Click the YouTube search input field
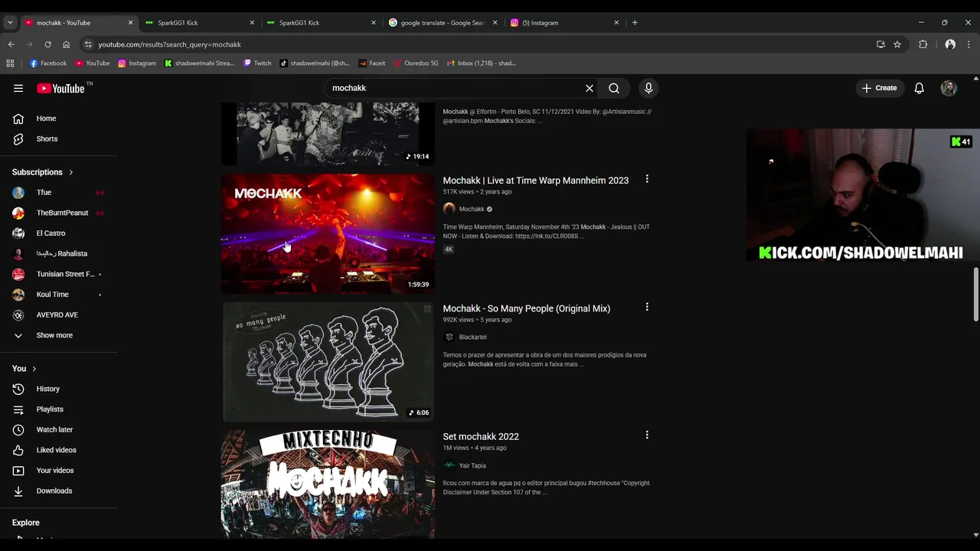This screenshot has width=980, height=551. 456,88
